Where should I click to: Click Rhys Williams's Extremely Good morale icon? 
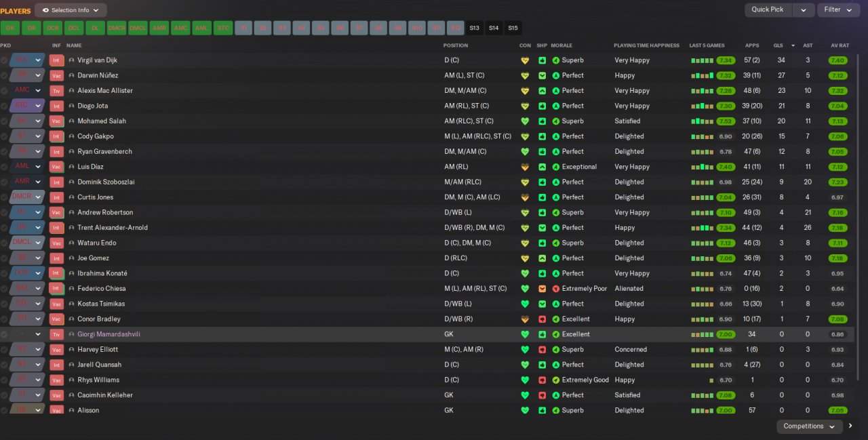click(x=556, y=380)
